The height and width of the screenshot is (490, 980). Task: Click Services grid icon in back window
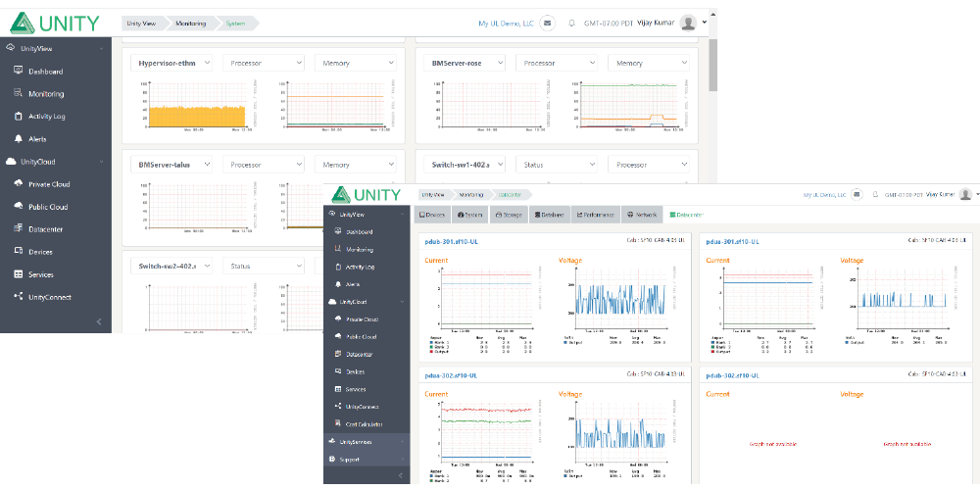(x=18, y=274)
